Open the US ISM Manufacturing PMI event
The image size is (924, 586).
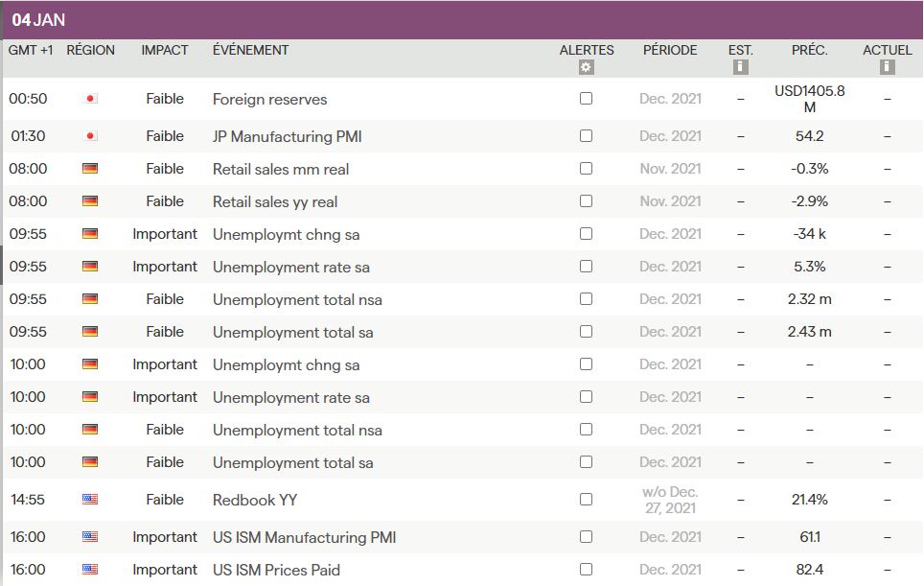click(304, 537)
